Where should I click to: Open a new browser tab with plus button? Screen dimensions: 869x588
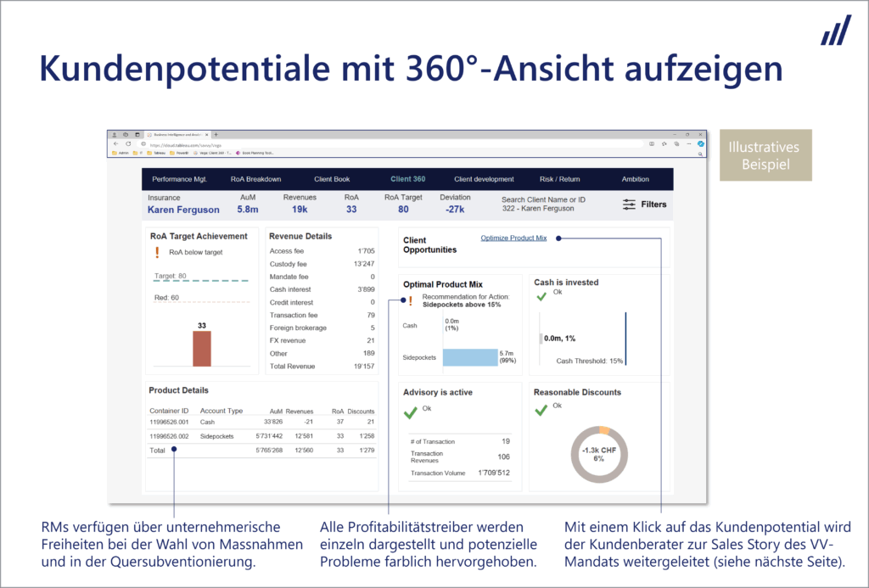tap(216, 135)
